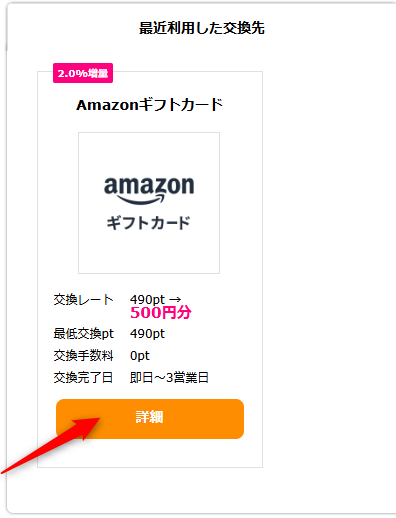The width and height of the screenshot is (396, 518).
Task: Open the Amazon gift card logo image
Action: coord(149,203)
